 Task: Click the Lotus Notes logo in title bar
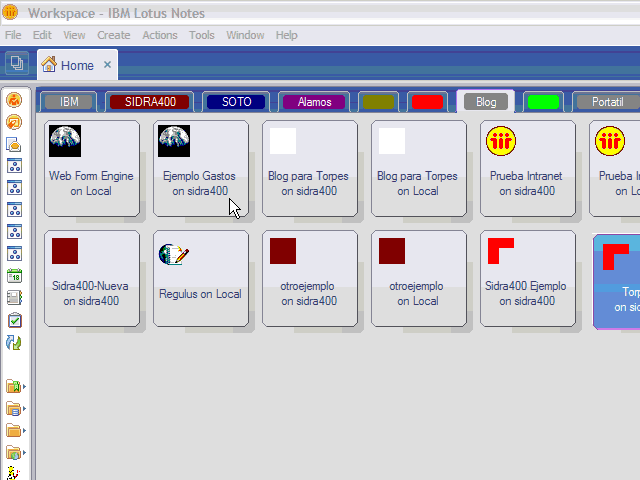coord(10,12)
